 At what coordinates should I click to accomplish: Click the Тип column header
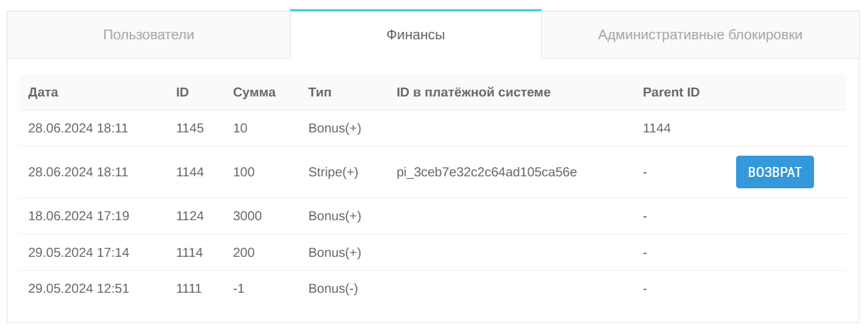pos(320,92)
